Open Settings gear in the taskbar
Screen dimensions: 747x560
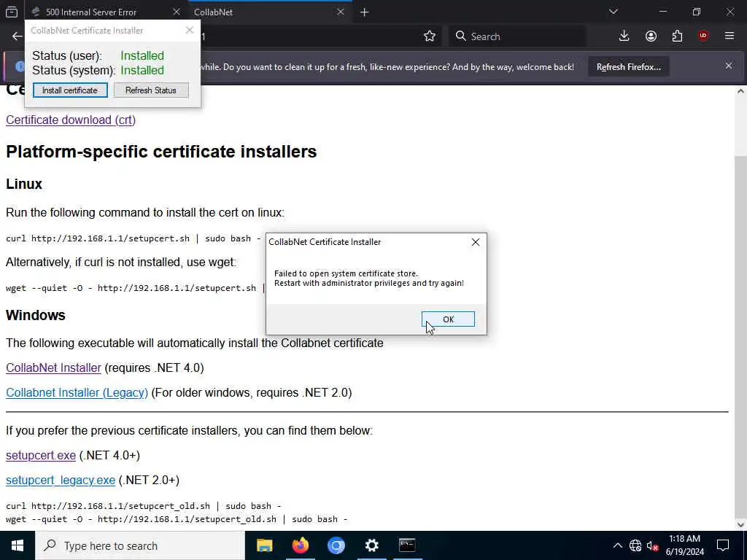pos(371,545)
